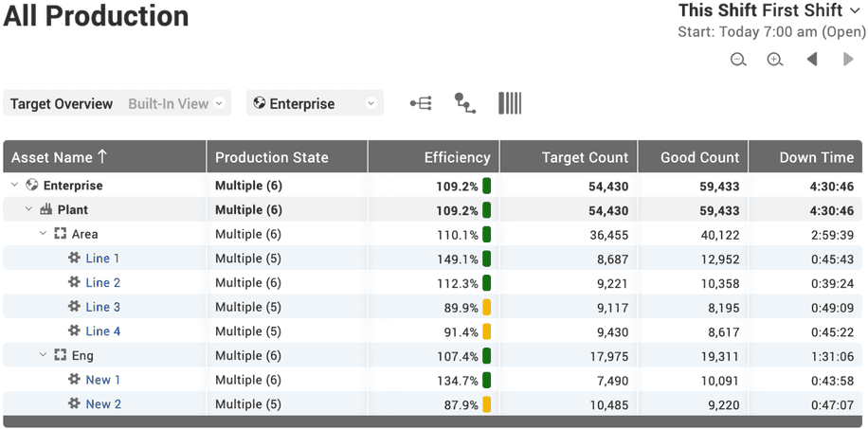
Task: Sort by Efficiency column header
Action: pyautogui.click(x=433, y=157)
